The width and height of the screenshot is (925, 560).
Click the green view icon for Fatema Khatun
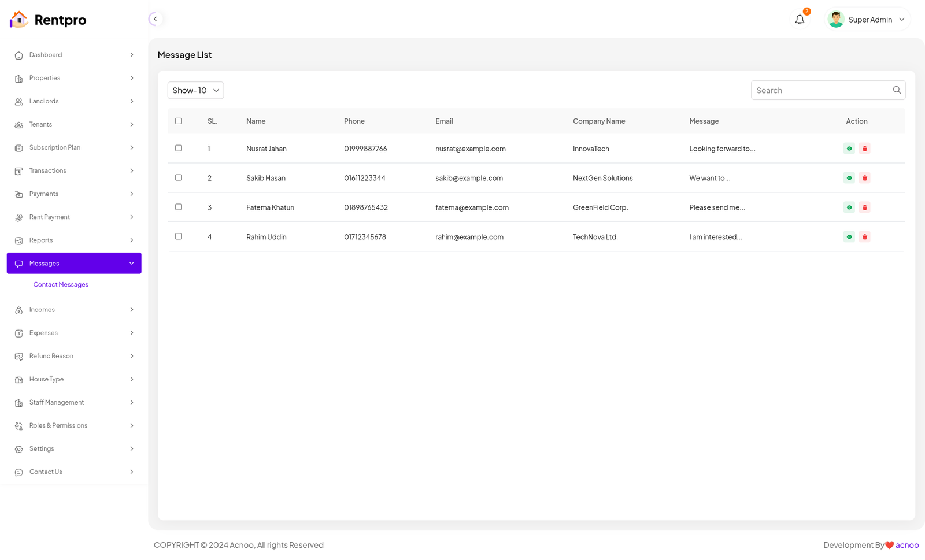click(x=849, y=207)
